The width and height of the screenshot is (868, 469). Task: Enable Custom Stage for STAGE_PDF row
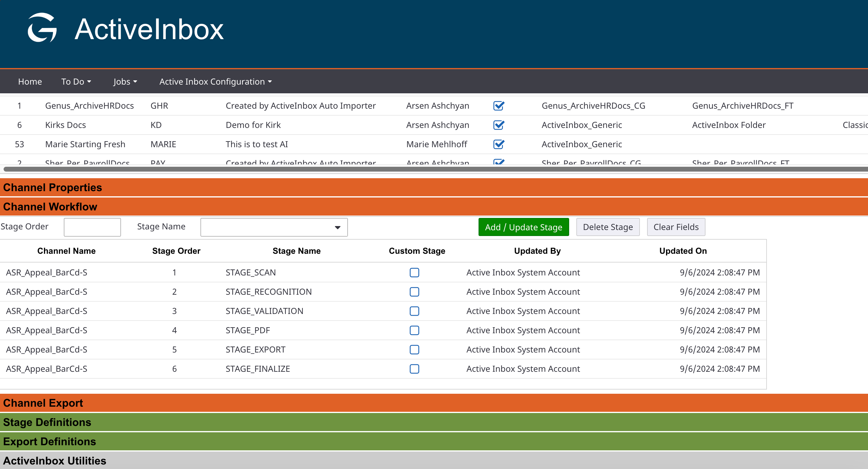click(414, 330)
